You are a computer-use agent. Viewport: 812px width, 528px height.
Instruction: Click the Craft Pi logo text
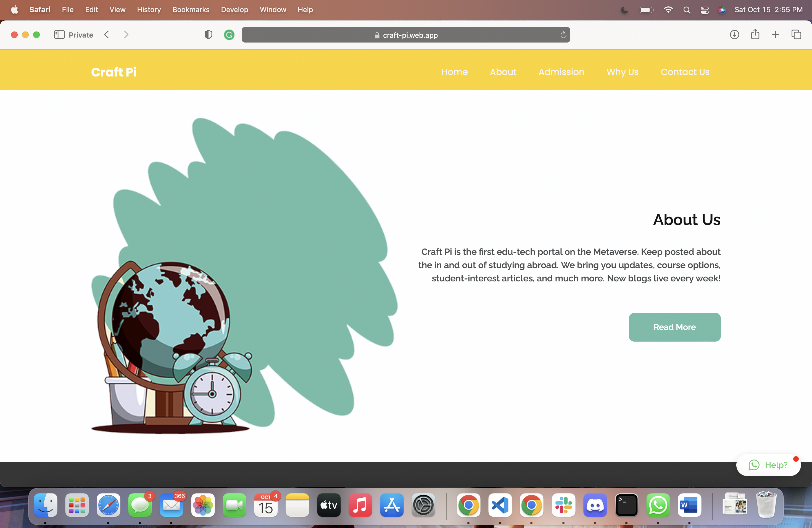pos(114,72)
